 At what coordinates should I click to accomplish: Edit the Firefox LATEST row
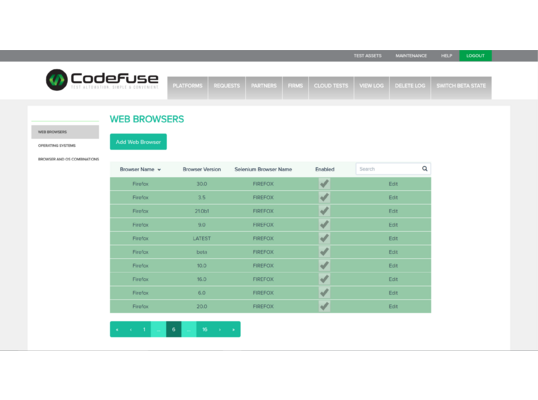point(393,238)
